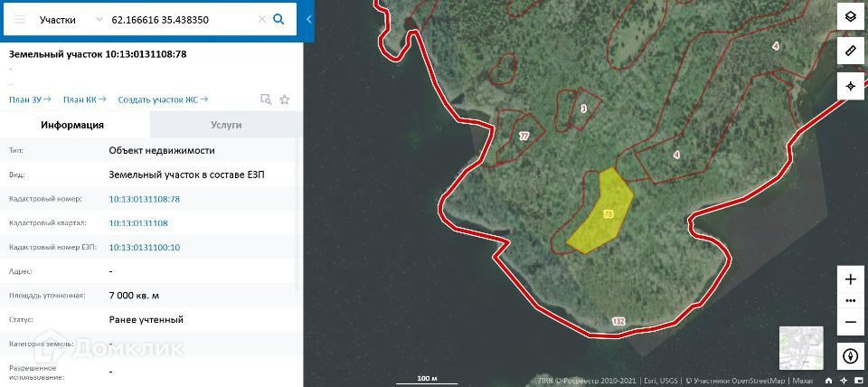This screenshot has width=868, height=387.
Task: Open cadastral quarter 10:13:0131108 link
Action: coord(138,223)
